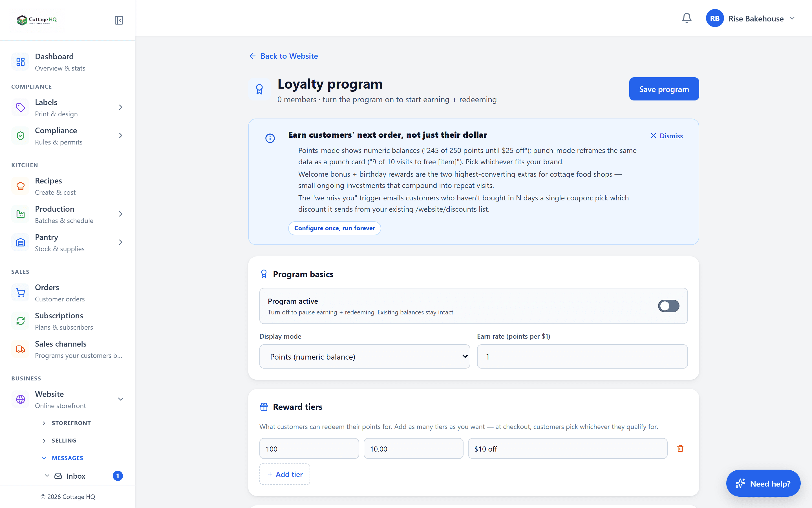Click the info circle icon in banner
This screenshot has height=508, width=812.
[270, 138]
